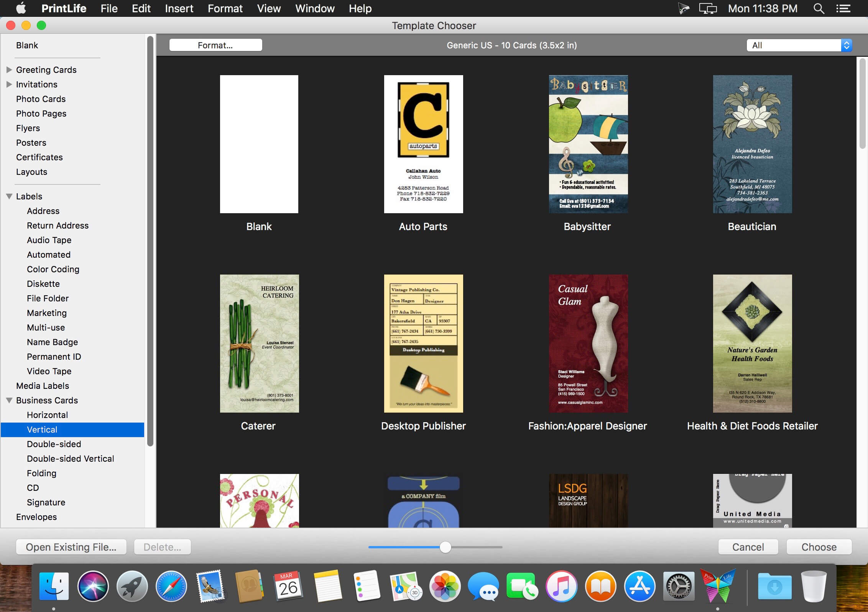Image resolution: width=868 pixels, height=612 pixels.
Task: Open System Preferences gear in dock
Action: coord(679,586)
